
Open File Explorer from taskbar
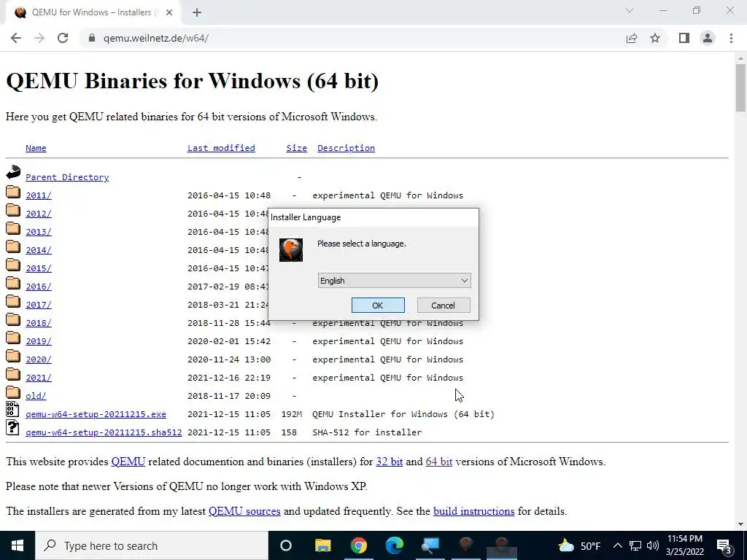click(322, 545)
